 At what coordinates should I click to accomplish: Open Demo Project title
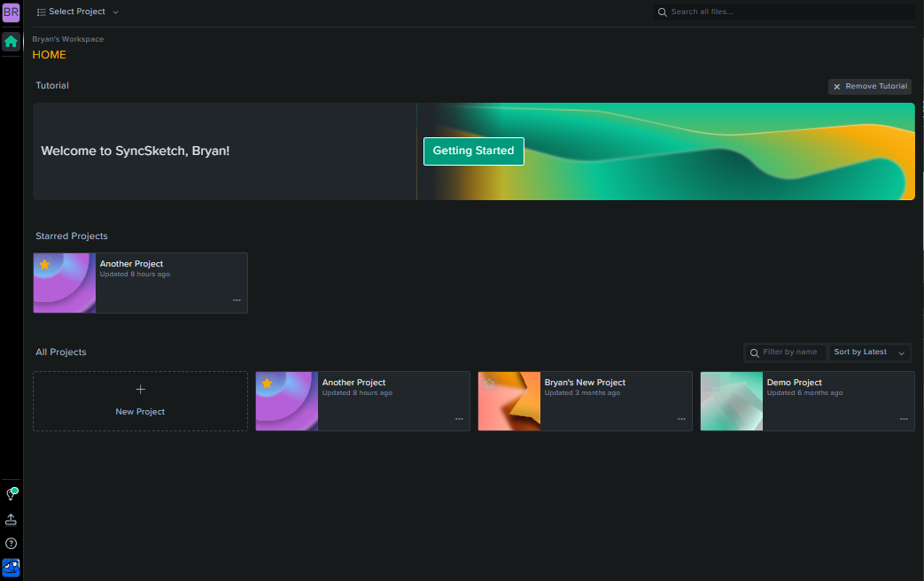[x=795, y=383]
